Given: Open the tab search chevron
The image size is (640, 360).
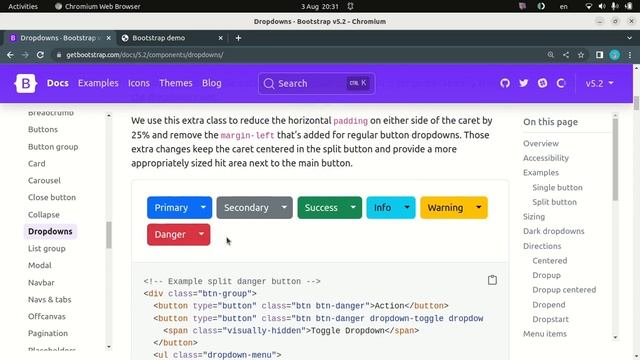Looking at the screenshot, I should pos(629,38).
